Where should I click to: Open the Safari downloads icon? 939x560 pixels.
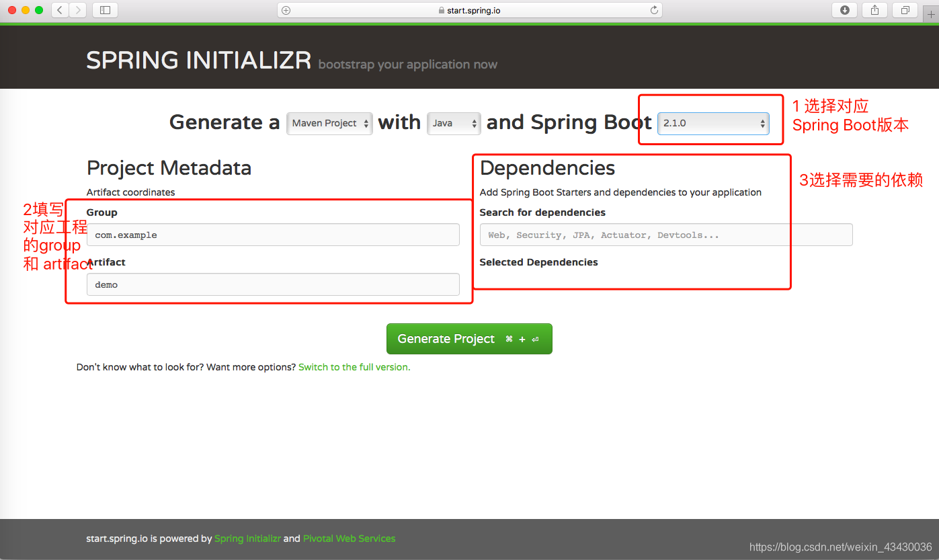click(845, 10)
